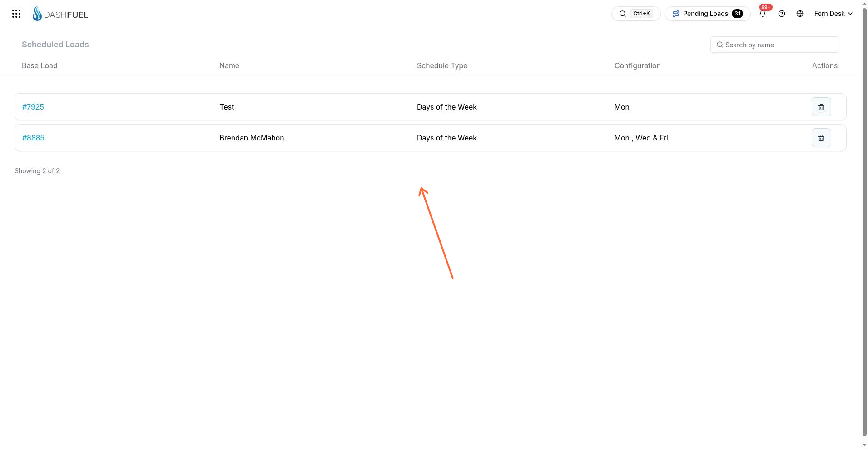Select the name cell 'Brendan McMahon'
This screenshot has width=868, height=449.
point(252,138)
